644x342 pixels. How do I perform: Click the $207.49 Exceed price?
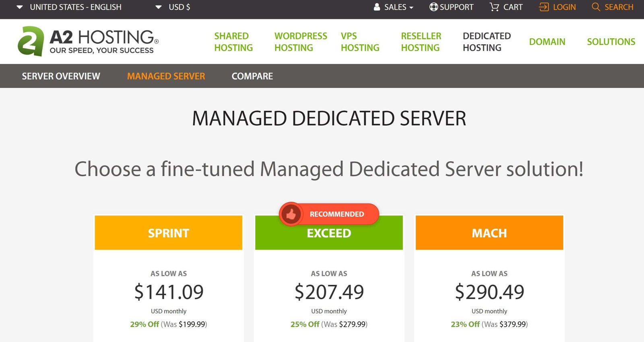329,292
